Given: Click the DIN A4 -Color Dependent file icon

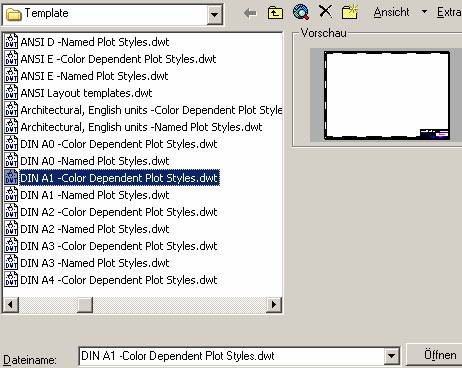Looking at the screenshot, I should (x=11, y=280).
